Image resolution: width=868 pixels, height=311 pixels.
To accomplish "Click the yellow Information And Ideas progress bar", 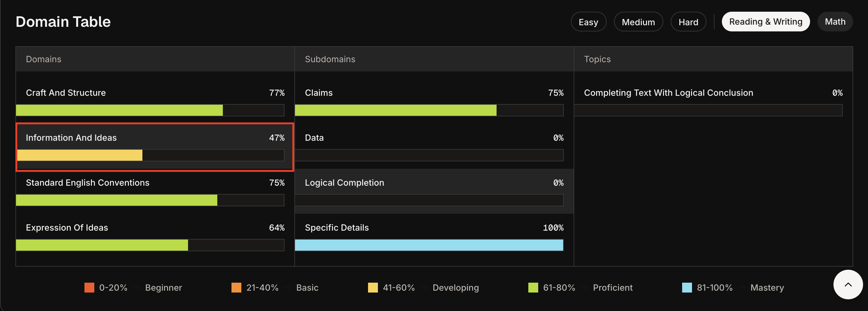I will click(x=80, y=155).
